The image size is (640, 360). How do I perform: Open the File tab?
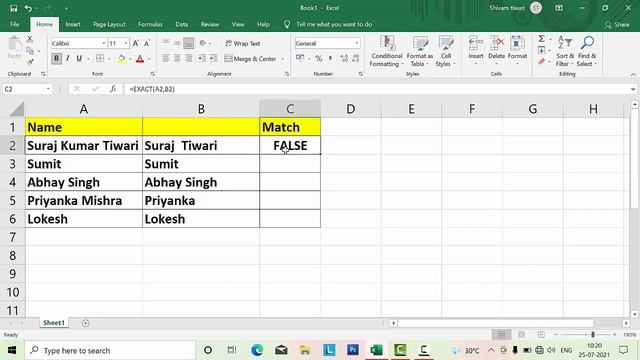pyautogui.click(x=15, y=24)
